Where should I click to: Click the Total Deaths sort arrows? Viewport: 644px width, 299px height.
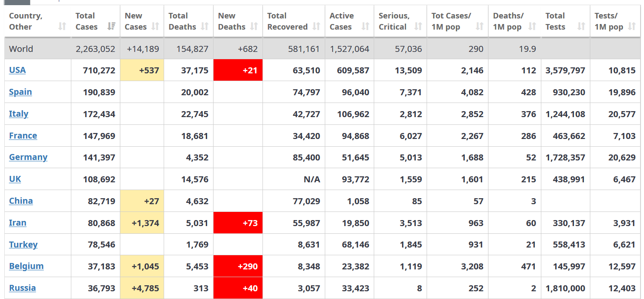pos(204,27)
